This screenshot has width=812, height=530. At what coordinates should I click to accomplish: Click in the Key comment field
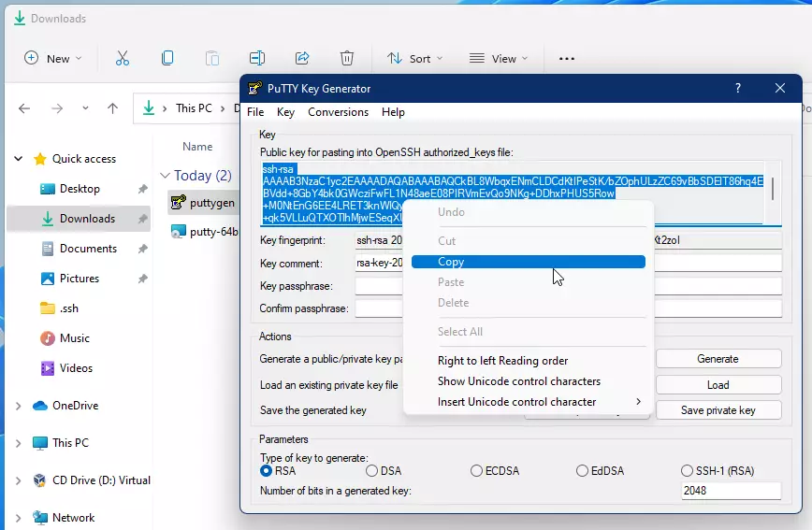click(568, 263)
